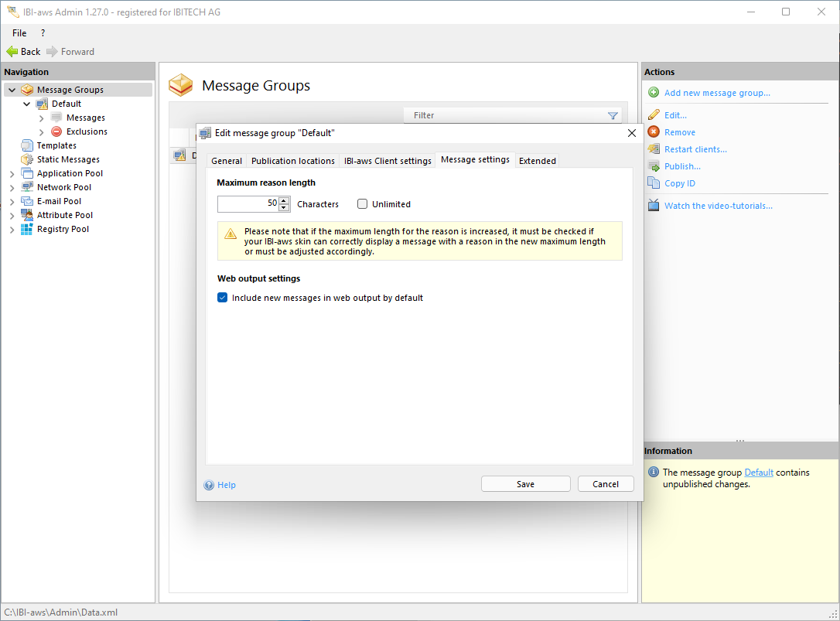Click the green Back arrow icon

(x=12, y=52)
